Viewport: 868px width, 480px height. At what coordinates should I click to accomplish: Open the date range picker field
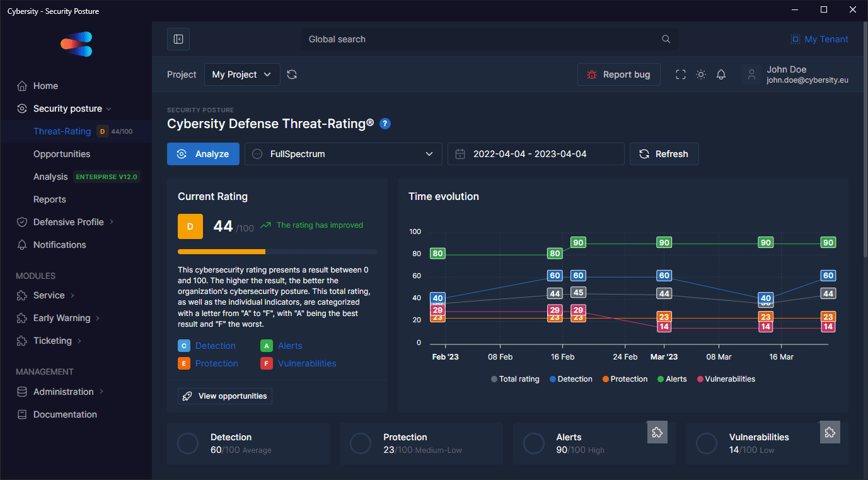pos(536,154)
